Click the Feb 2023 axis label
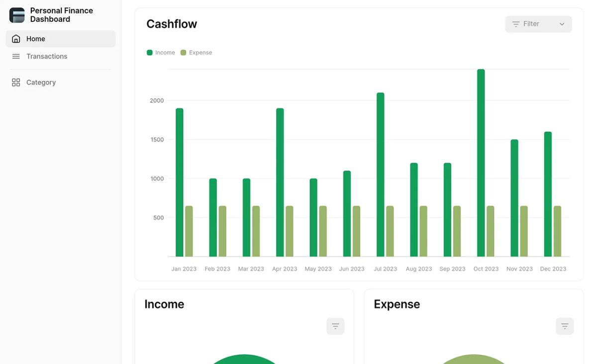This screenshot has width=597, height=364. coord(217,269)
